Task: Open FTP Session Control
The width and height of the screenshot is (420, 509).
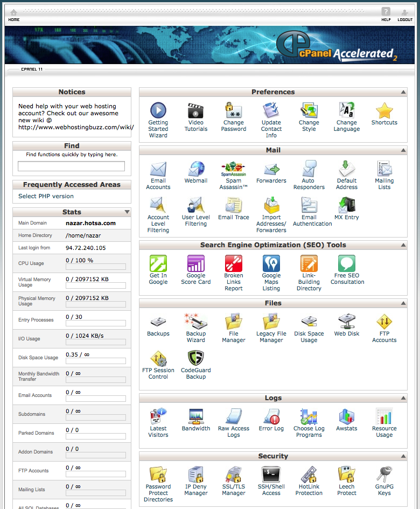Action: point(158,358)
